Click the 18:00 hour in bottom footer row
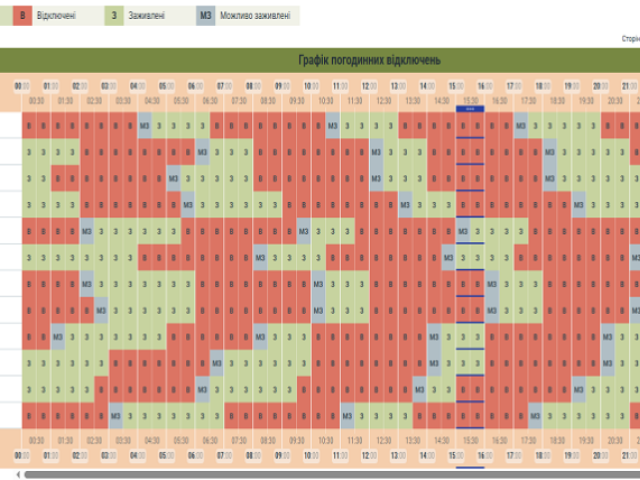The image size is (640, 480). 543,455
